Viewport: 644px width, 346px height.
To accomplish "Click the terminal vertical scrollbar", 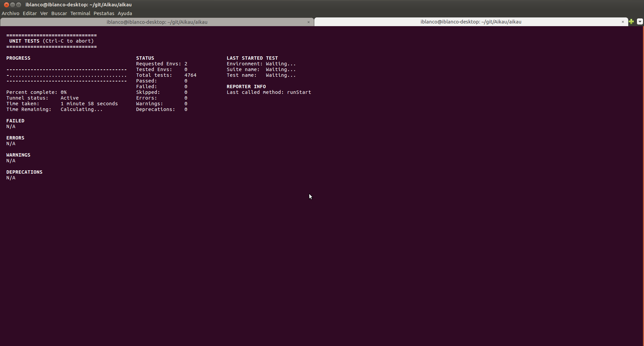I will (x=643, y=186).
